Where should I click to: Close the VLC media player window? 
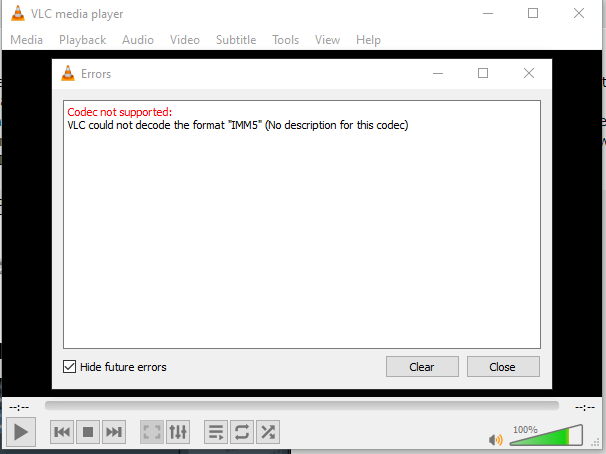(579, 14)
